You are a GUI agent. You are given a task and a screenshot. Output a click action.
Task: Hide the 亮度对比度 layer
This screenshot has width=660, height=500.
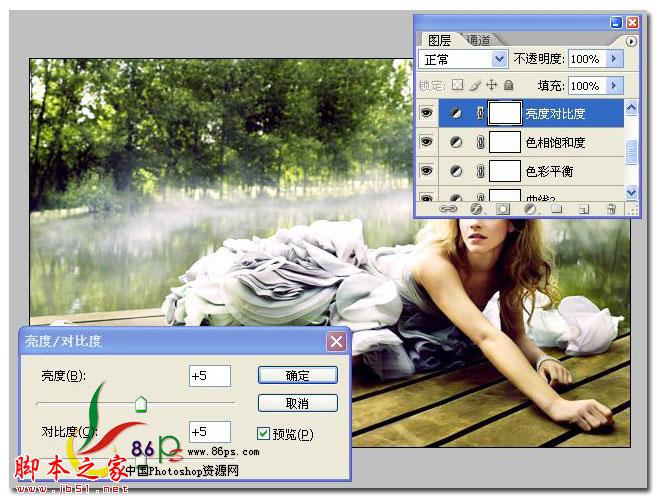426,113
